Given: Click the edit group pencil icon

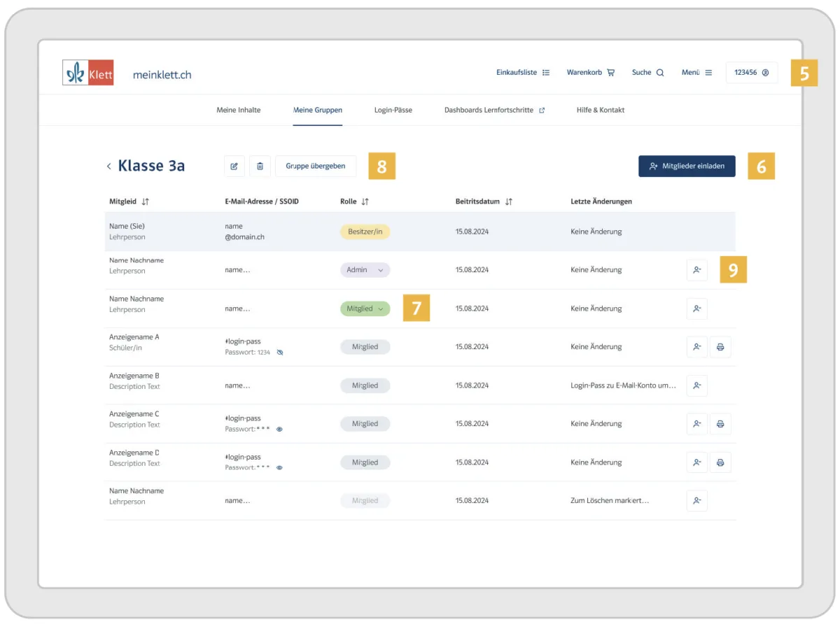Looking at the screenshot, I should pyautogui.click(x=234, y=166).
